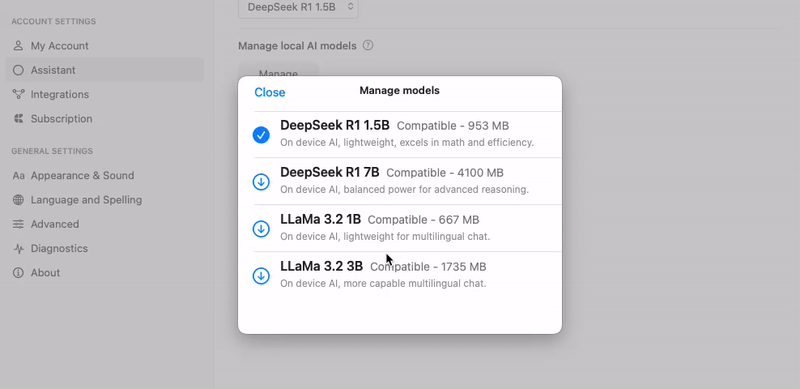Click the download icon for LLaMa 3.2 1B
The image size is (800, 389).
261,229
